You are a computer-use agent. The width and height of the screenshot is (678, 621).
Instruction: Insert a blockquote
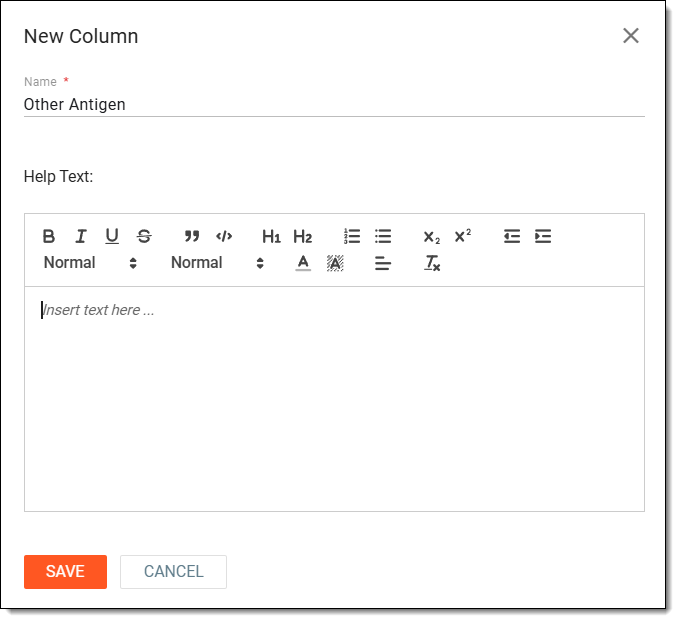(x=192, y=237)
